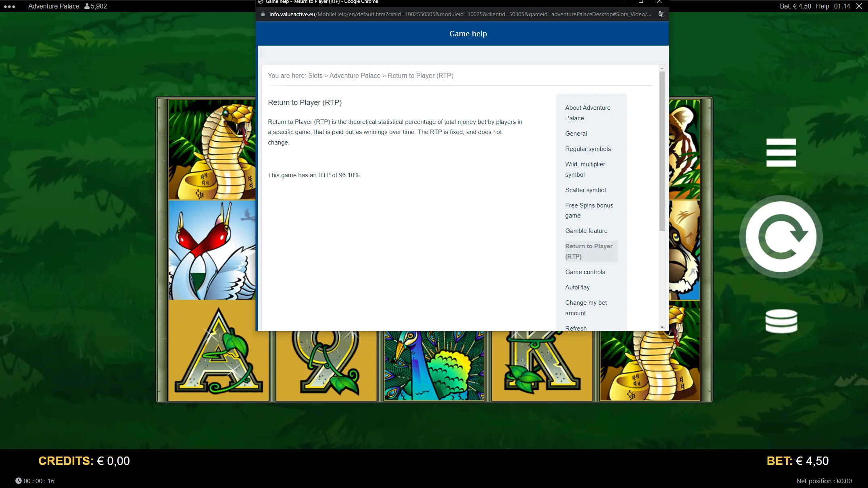Minimize the Game help Chrome window
Screen dimensions: 868x488
(622, 2)
